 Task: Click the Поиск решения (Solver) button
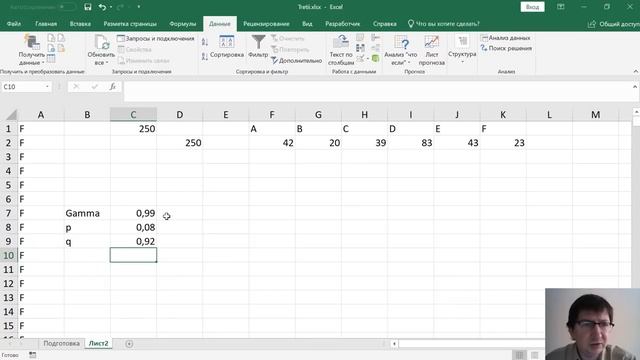pos(506,48)
